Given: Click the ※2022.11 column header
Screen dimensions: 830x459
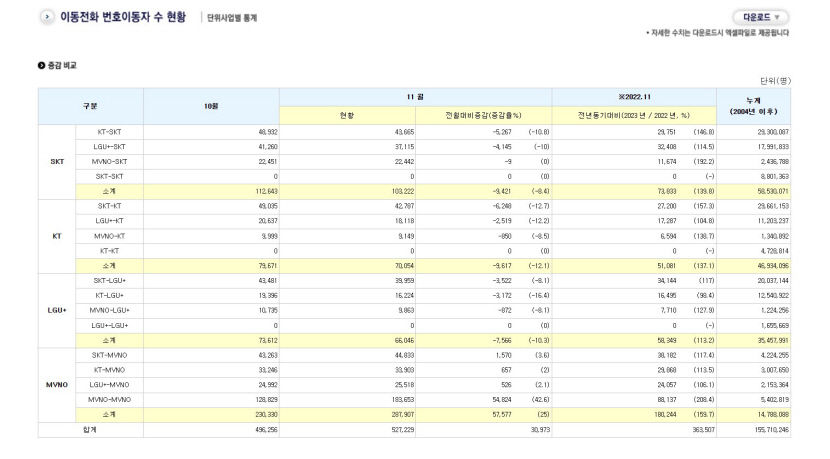Looking at the screenshot, I should click(634, 97).
